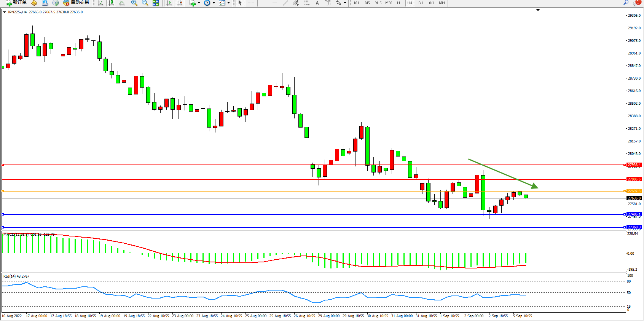The image size is (644, 321).
Task: Click the chart shift triangle marker
Action: (538, 10)
